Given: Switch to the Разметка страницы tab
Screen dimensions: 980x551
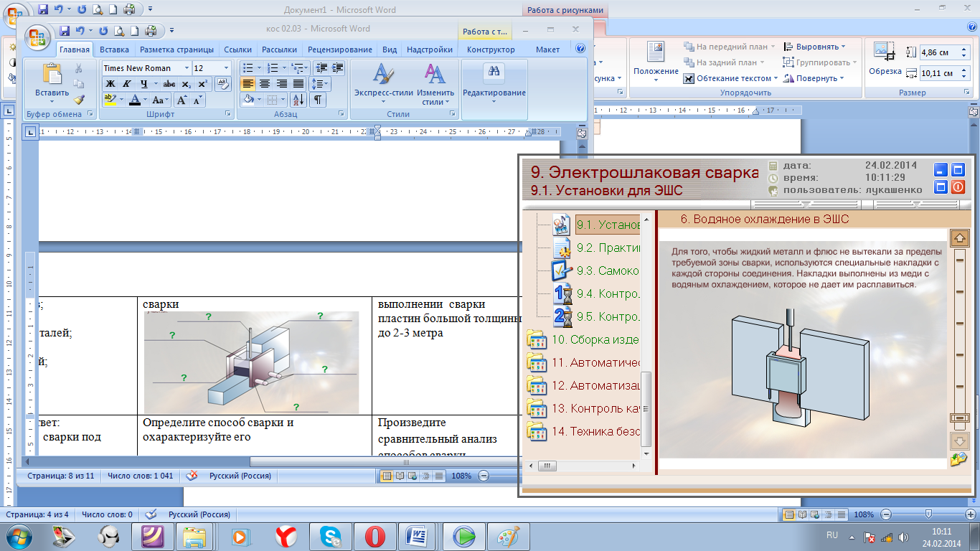Looking at the screenshot, I should point(176,50).
